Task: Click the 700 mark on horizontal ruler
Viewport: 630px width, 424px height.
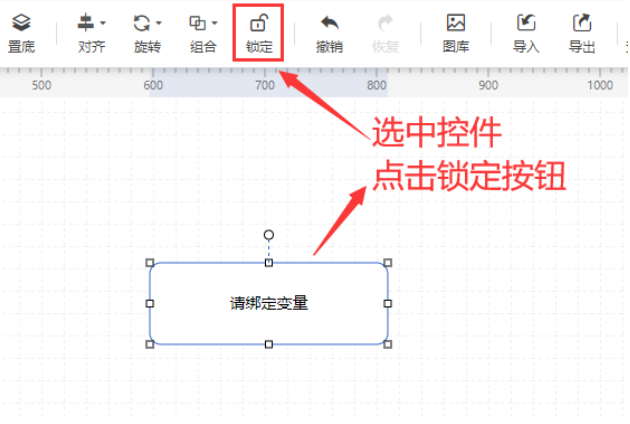Action: point(265,85)
